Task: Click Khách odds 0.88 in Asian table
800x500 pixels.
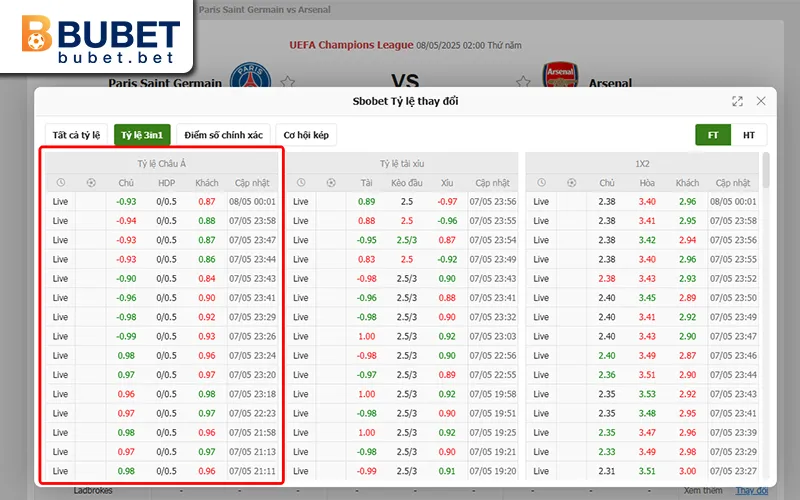Action: 207,221
